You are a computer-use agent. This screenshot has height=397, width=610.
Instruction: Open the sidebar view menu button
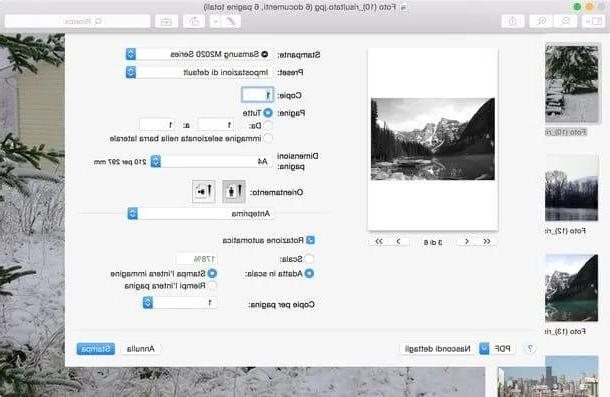[593, 21]
